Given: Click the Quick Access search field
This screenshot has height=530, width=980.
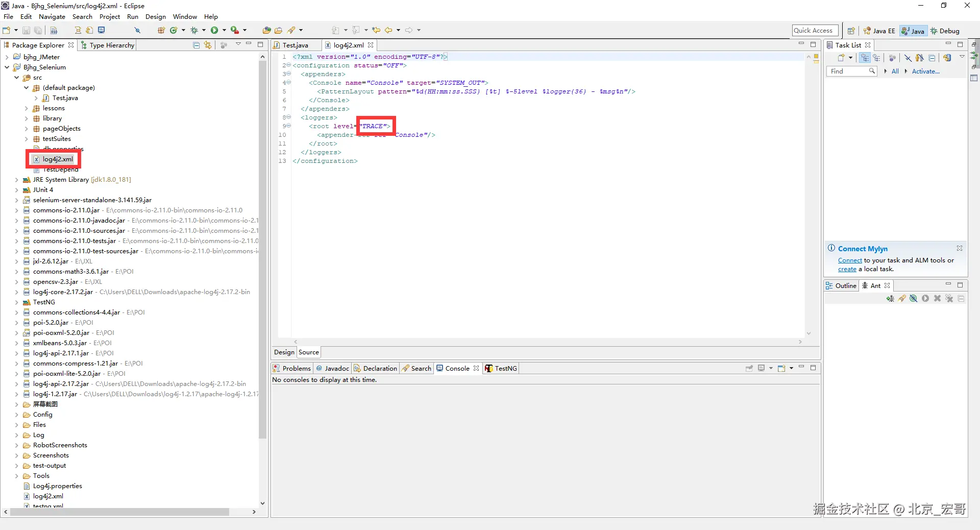Looking at the screenshot, I should (816, 31).
